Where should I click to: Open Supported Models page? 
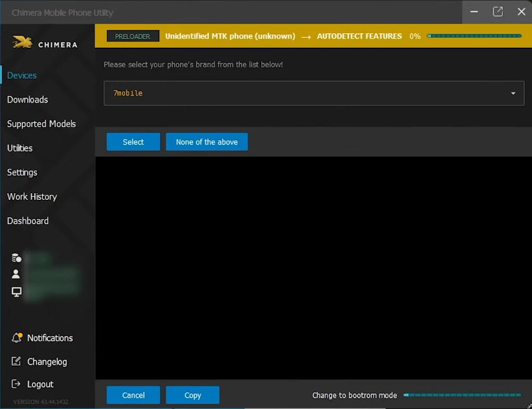point(42,124)
